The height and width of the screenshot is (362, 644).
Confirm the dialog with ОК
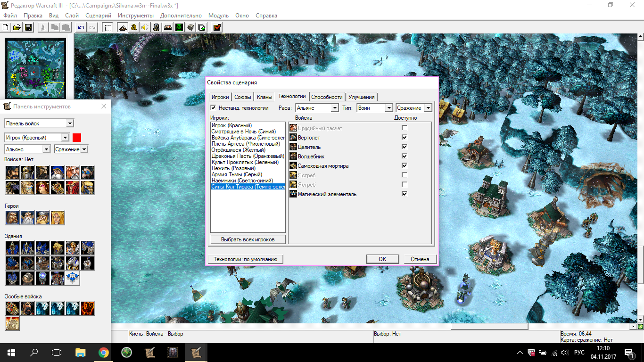(382, 259)
